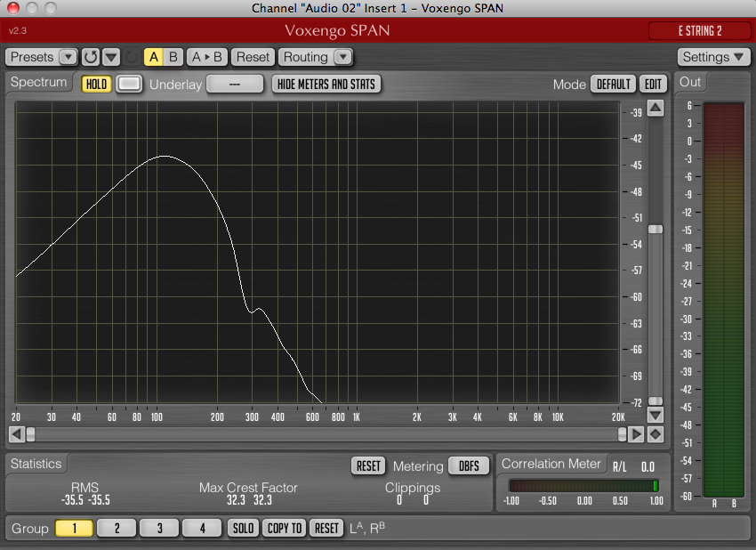Open the Settings menu
This screenshot has height=550, width=756.
713,57
